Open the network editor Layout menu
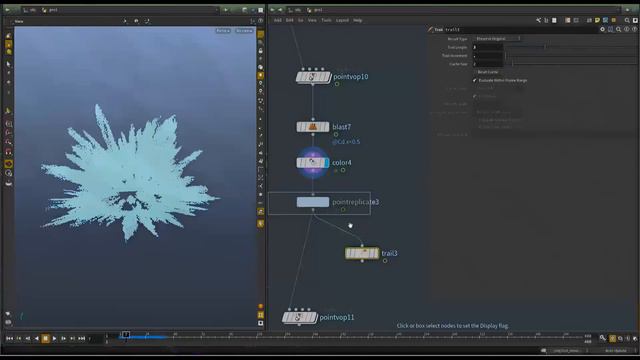Viewport: 640px width, 360px height. click(342, 20)
